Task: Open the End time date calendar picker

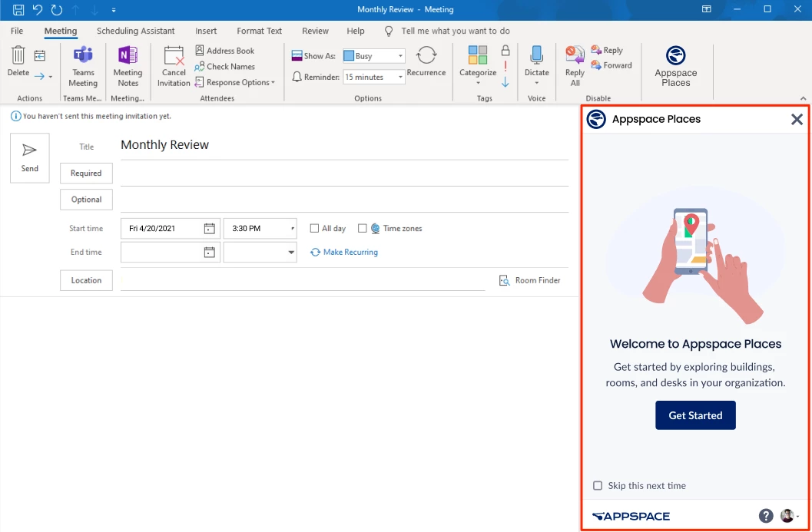Action: pos(209,252)
